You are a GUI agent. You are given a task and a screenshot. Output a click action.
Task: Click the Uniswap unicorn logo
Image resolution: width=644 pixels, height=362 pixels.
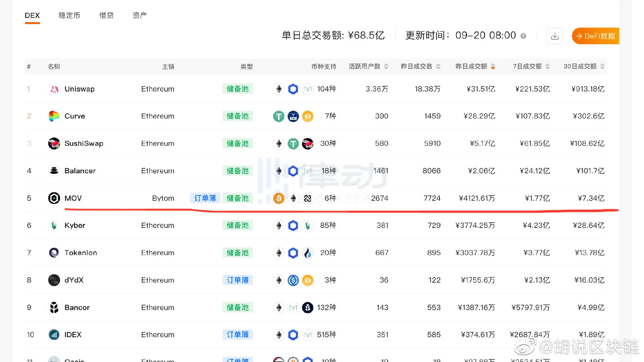pyautogui.click(x=54, y=89)
